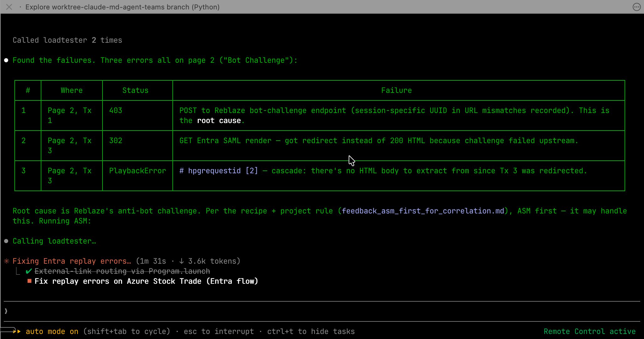Click 'Remote Control active' status
644x339 pixels.
tap(590, 331)
